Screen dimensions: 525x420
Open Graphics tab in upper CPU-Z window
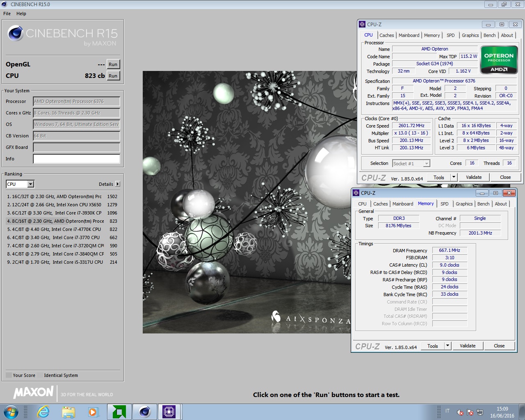[470, 35]
